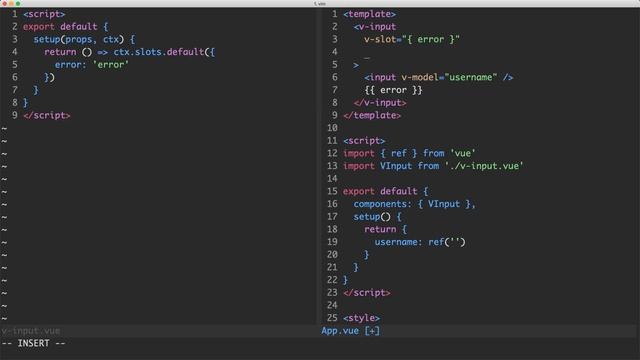
Task: Click line number 10 in the right pane
Action: (332, 128)
